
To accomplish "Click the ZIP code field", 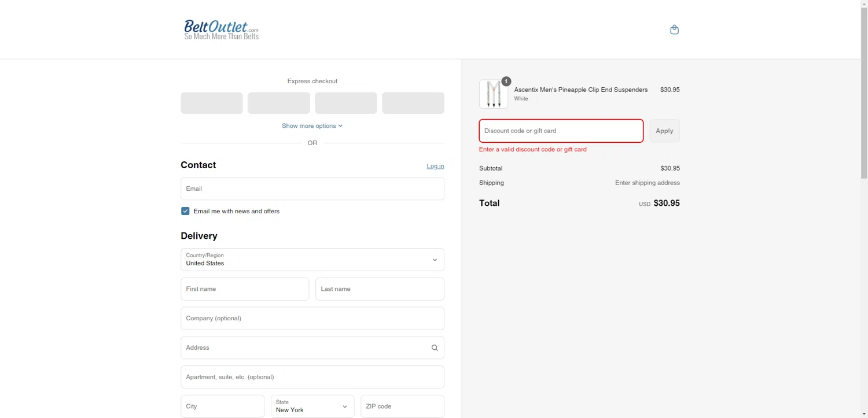I will click(402, 406).
